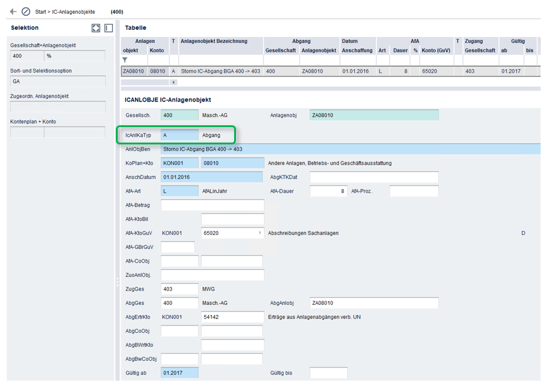Click the AfA-Betrag input field
546x392 pixels.
click(213, 205)
